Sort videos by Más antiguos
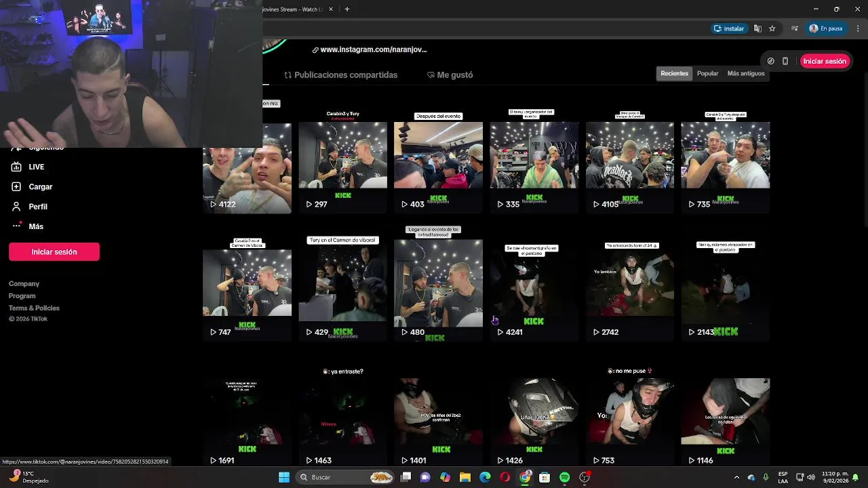Viewport: 868px width, 488px height. point(745,73)
